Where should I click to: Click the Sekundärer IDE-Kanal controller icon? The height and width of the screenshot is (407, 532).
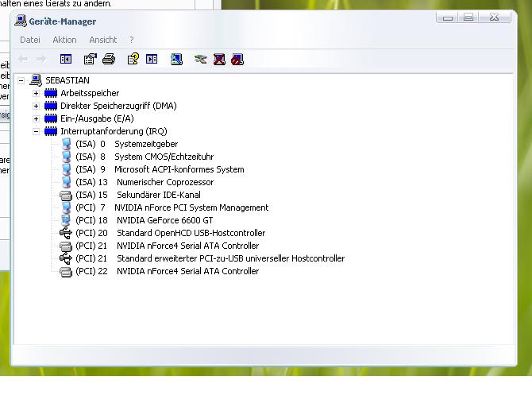point(66,196)
